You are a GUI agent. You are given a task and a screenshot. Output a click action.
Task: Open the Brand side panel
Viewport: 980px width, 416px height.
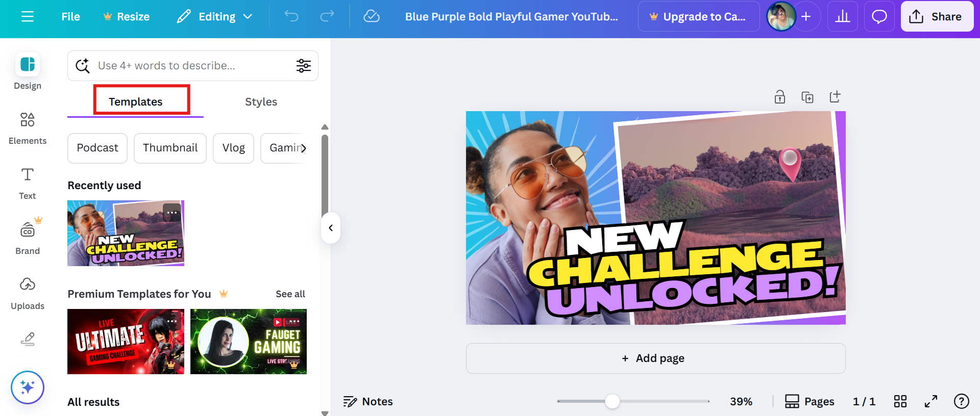pos(28,238)
